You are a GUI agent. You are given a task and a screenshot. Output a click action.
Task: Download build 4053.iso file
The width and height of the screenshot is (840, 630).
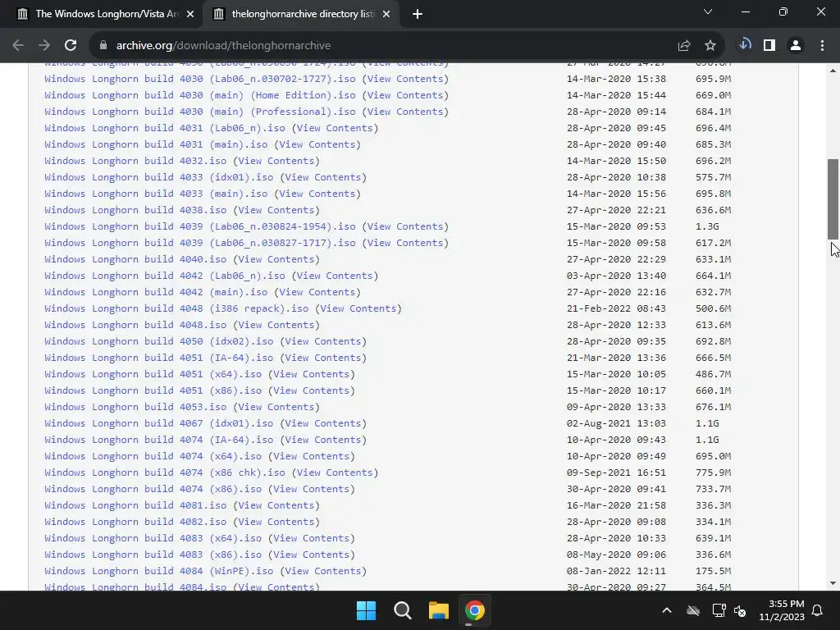click(135, 407)
